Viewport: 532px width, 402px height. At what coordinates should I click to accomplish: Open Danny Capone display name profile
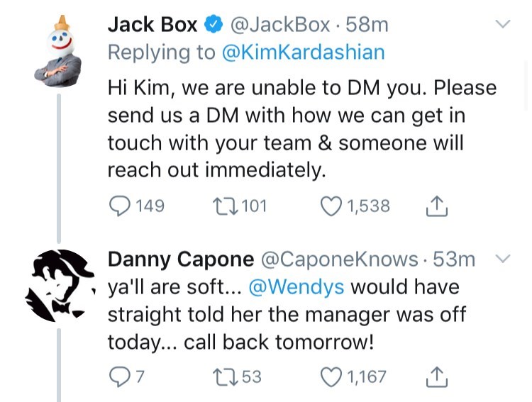click(180, 259)
